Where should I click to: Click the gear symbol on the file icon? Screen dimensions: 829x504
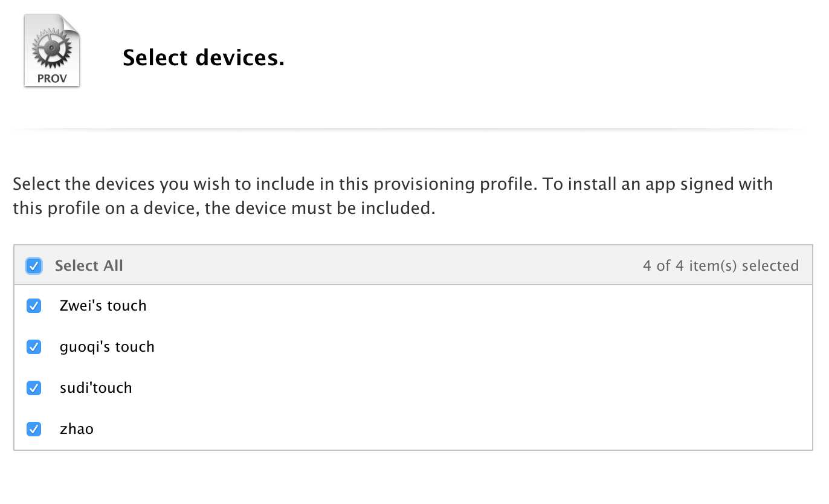[52, 48]
